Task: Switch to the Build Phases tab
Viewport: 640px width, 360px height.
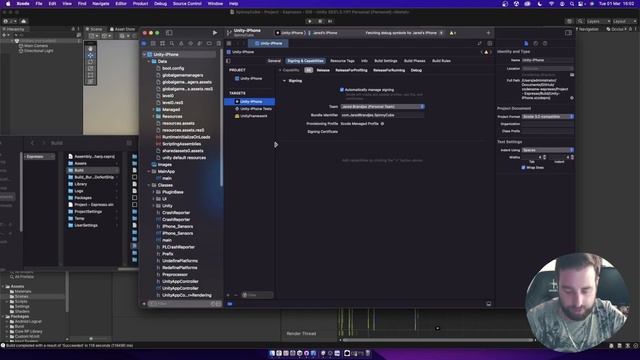Action: (414, 61)
